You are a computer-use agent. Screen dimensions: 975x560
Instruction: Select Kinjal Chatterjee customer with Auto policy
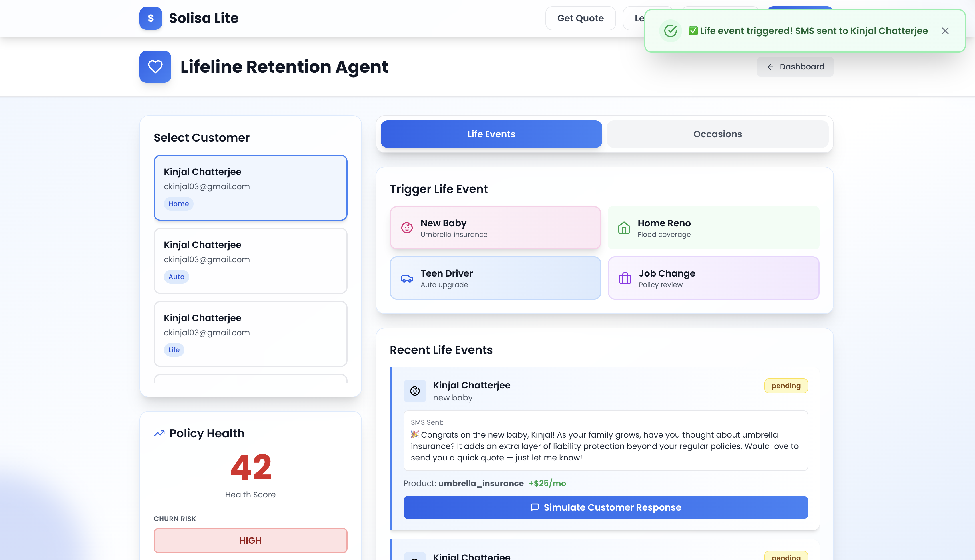[250, 260]
